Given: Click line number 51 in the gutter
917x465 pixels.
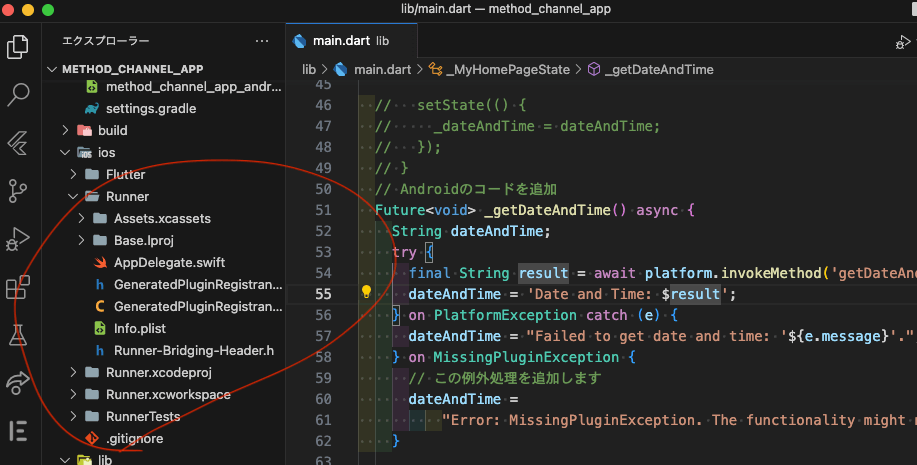Looking at the screenshot, I should 323,210.
